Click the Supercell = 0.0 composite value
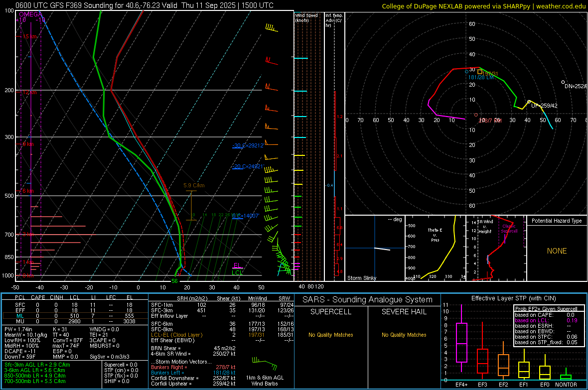 (121, 365)
